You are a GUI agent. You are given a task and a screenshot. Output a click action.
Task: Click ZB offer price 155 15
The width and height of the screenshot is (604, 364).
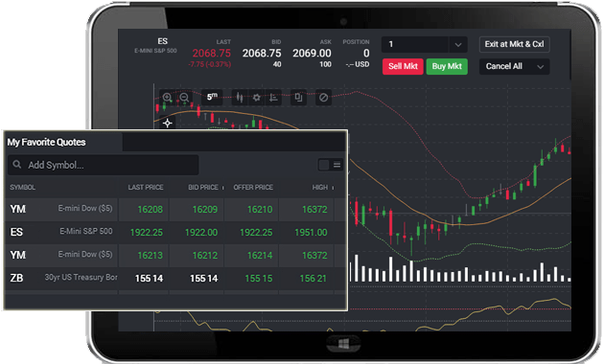pyautogui.click(x=259, y=278)
